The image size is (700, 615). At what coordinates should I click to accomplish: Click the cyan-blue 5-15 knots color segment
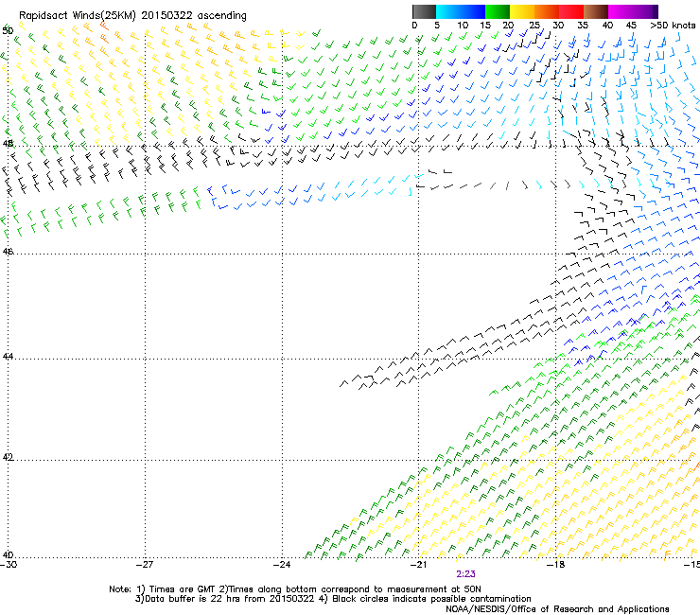(461, 11)
